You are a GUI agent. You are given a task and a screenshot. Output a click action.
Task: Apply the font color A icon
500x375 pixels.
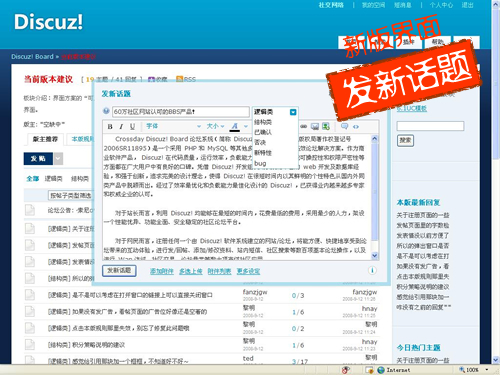235,127
